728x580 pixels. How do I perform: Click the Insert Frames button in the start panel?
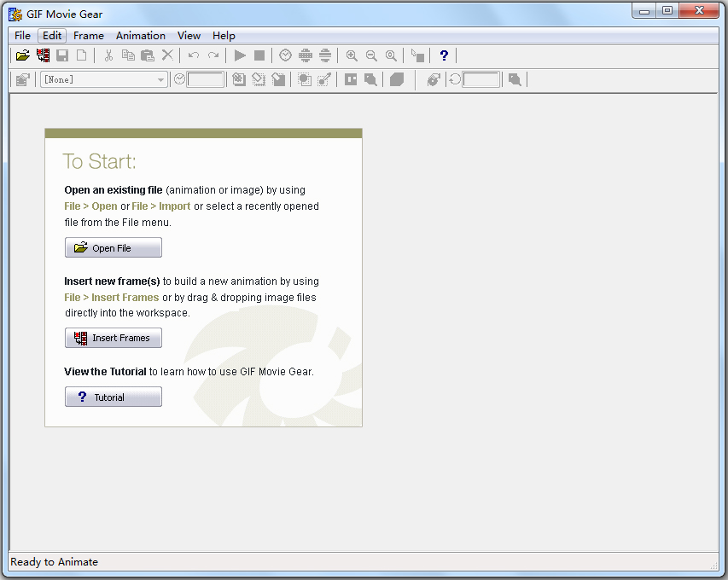pyautogui.click(x=114, y=338)
